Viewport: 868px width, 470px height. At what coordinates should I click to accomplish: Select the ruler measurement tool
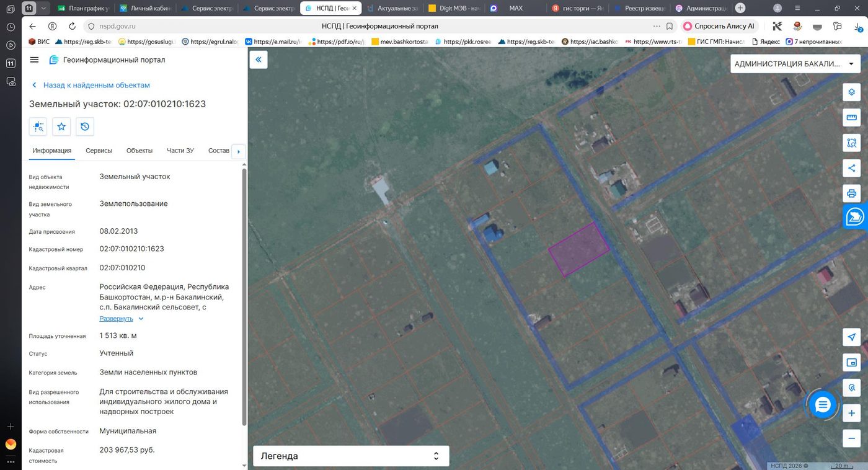click(x=851, y=117)
